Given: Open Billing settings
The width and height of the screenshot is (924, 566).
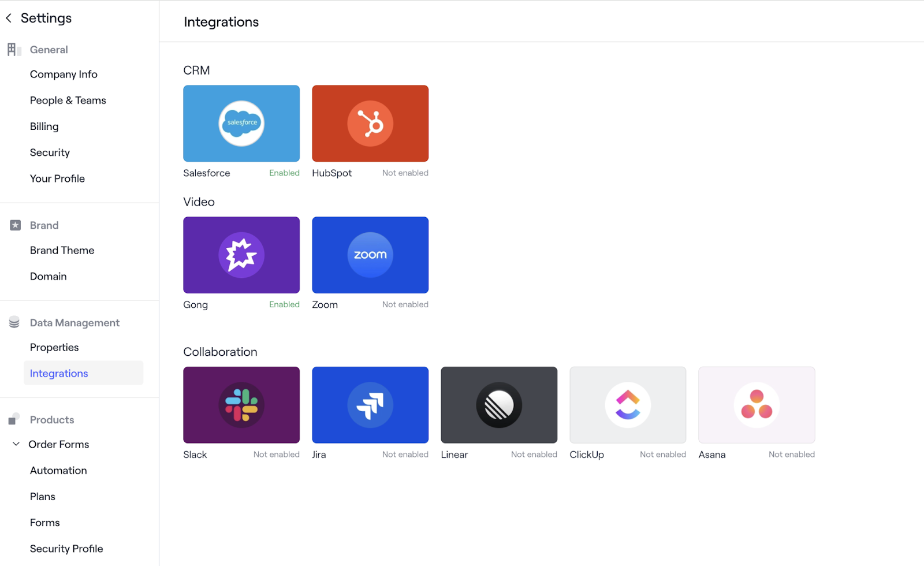Looking at the screenshot, I should pyautogui.click(x=44, y=126).
